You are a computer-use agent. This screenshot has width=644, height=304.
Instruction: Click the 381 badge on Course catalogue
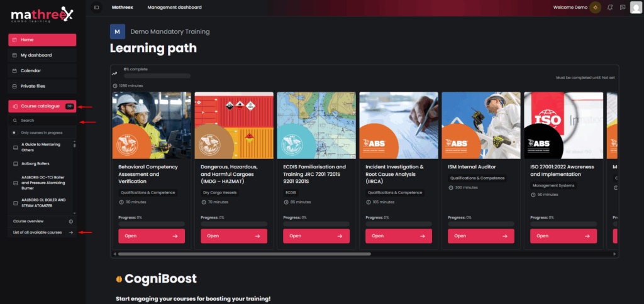[69, 106]
